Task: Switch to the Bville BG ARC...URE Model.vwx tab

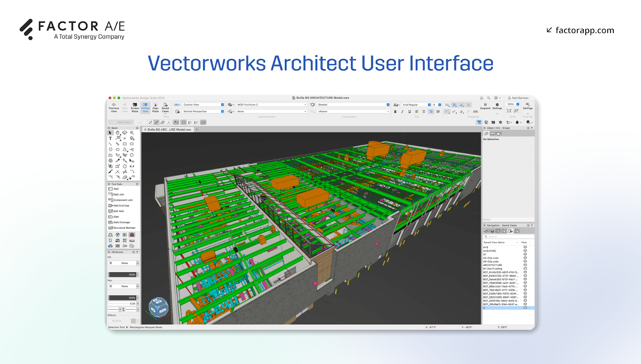Action: (x=168, y=129)
